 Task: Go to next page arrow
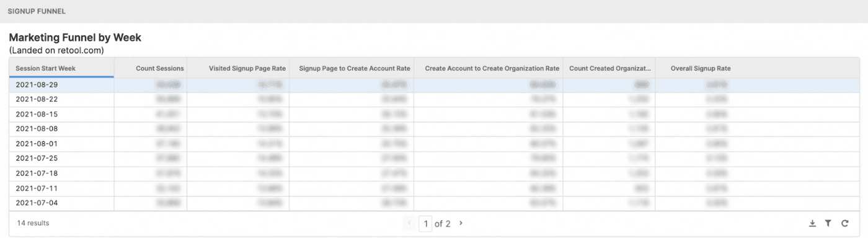click(461, 223)
